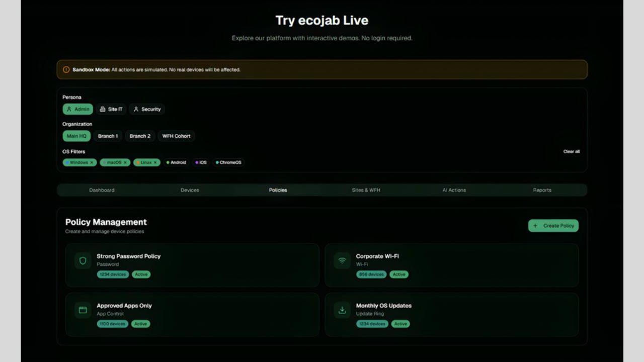Select the Site IT persona

point(111,109)
